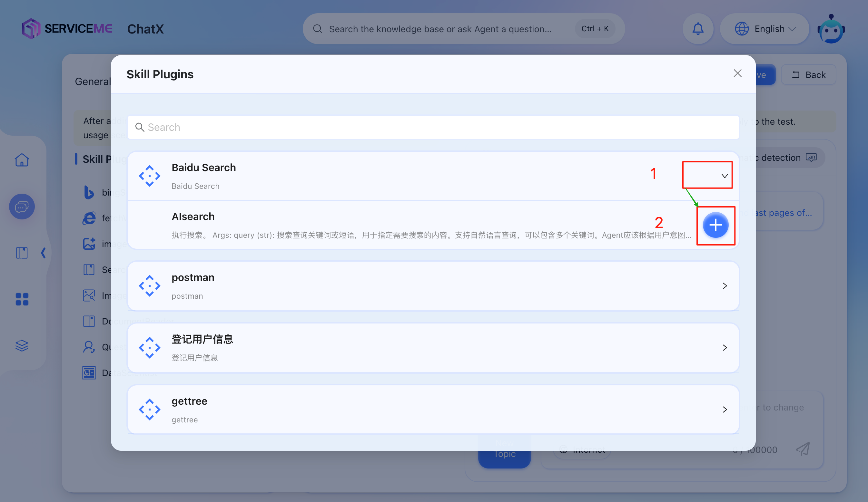Click the DocumentReader skill icon
Screen dimensions: 868x502
89,321
